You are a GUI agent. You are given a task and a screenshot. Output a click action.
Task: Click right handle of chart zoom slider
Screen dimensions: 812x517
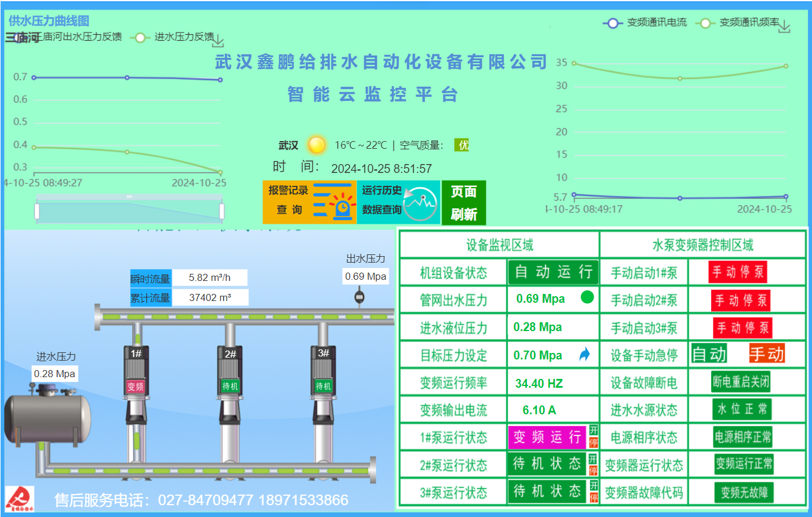tap(222, 211)
